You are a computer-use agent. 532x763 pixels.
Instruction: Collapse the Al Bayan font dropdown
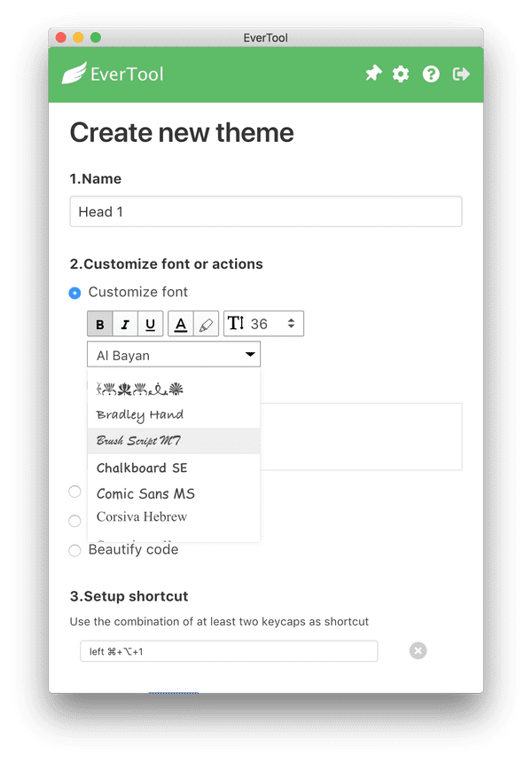(x=251, y=355)
